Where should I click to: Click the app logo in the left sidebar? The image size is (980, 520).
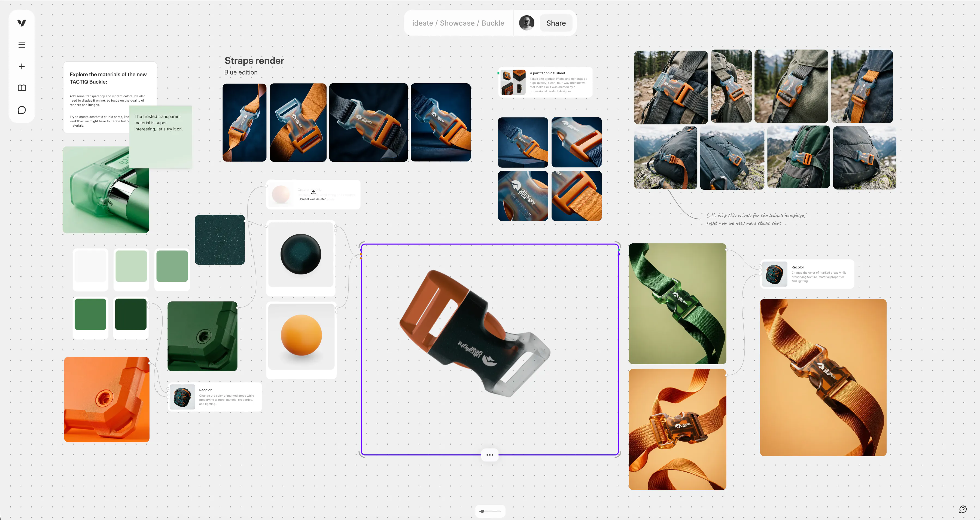(x=22, y=23)
